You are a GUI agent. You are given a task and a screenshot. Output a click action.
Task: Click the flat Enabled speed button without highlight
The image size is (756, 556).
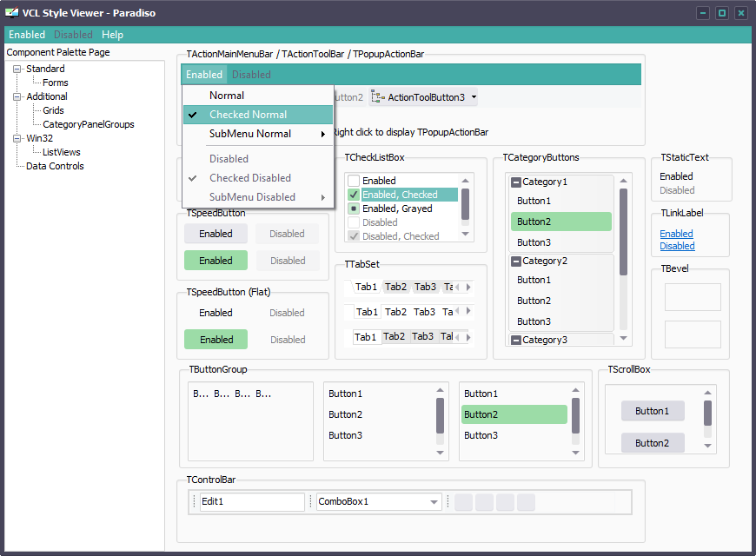click(216, 313)
